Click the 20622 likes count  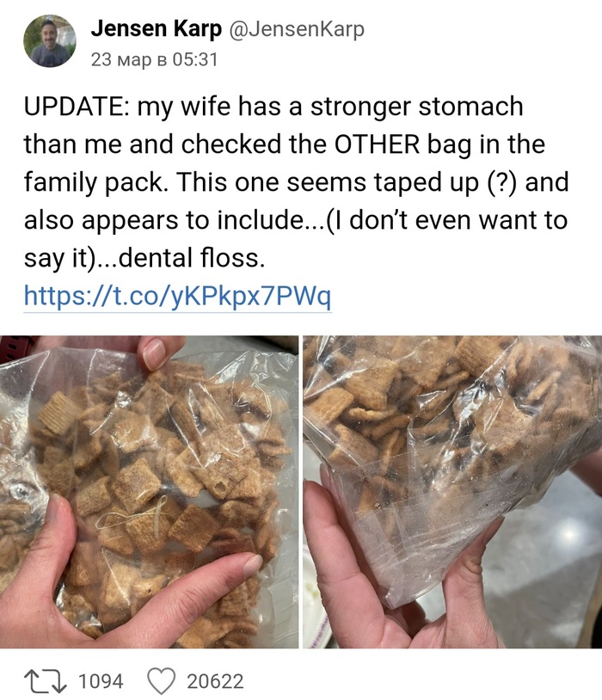point(215,682)
